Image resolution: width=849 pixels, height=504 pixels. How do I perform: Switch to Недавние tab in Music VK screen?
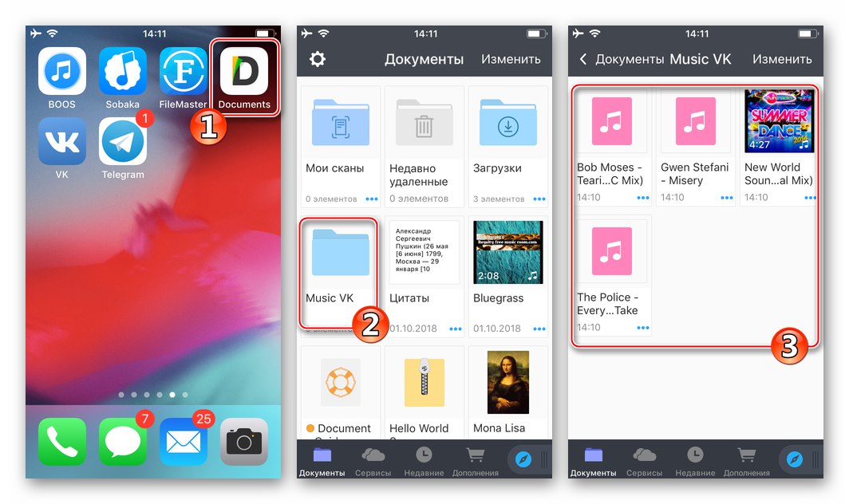click(x=695, y=461)
